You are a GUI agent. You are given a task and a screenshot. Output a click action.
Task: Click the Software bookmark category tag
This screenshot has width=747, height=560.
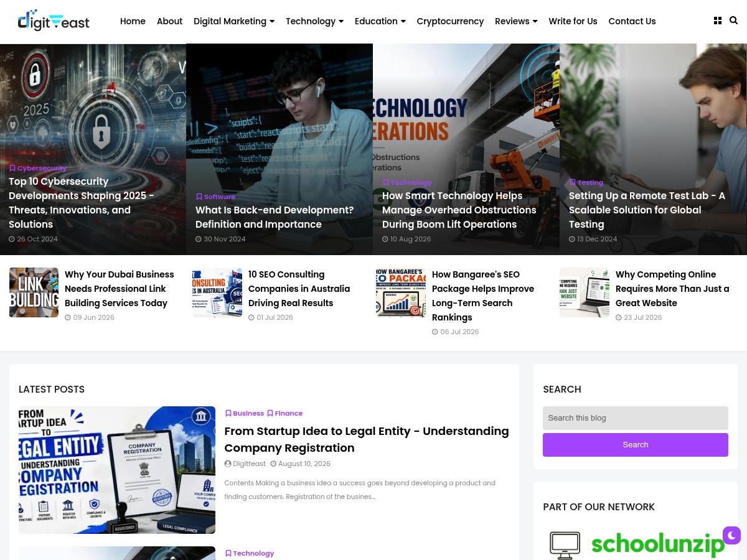coord(215,197)
